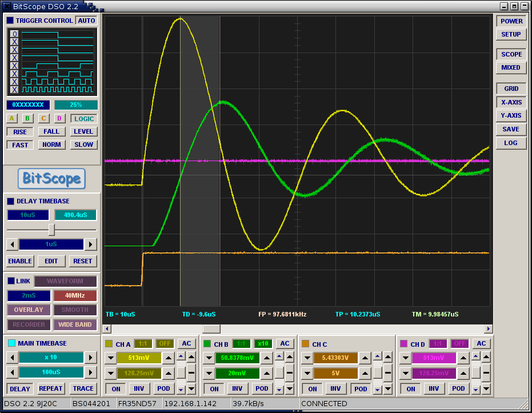Click the waveform scrollbar left arrow

(107, 328)
